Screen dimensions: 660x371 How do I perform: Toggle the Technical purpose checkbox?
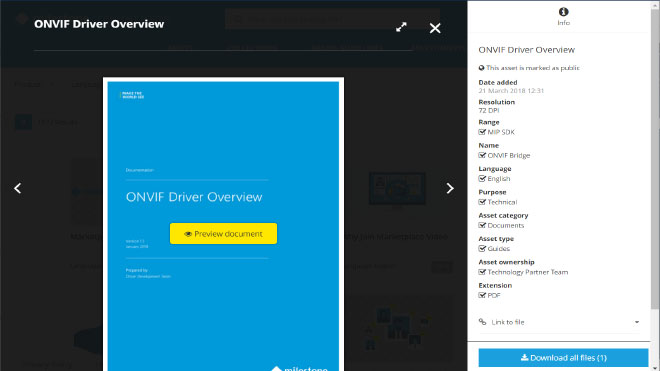482,202
